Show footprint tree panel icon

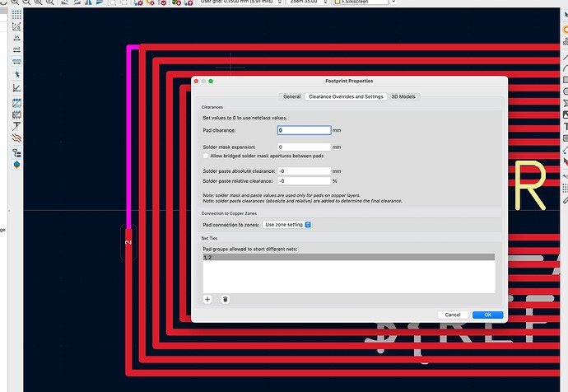tap(16, 153)
